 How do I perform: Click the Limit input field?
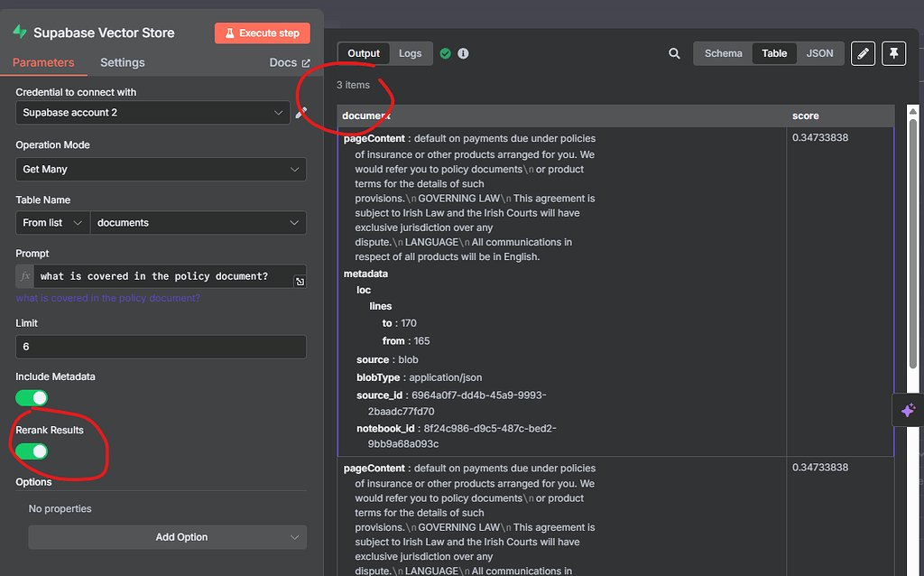pos(161,347)
